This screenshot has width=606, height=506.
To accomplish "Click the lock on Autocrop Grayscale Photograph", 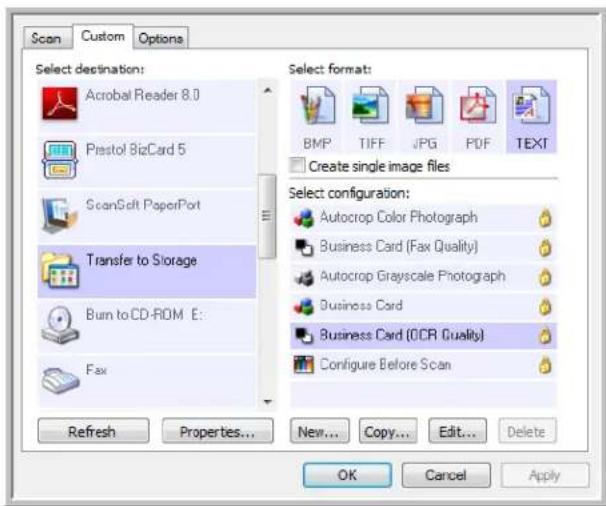I will (545, 277).
